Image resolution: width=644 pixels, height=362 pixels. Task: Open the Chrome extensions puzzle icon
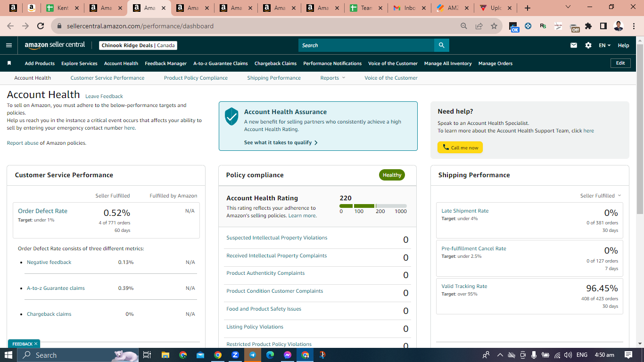[x=588, y=26]
